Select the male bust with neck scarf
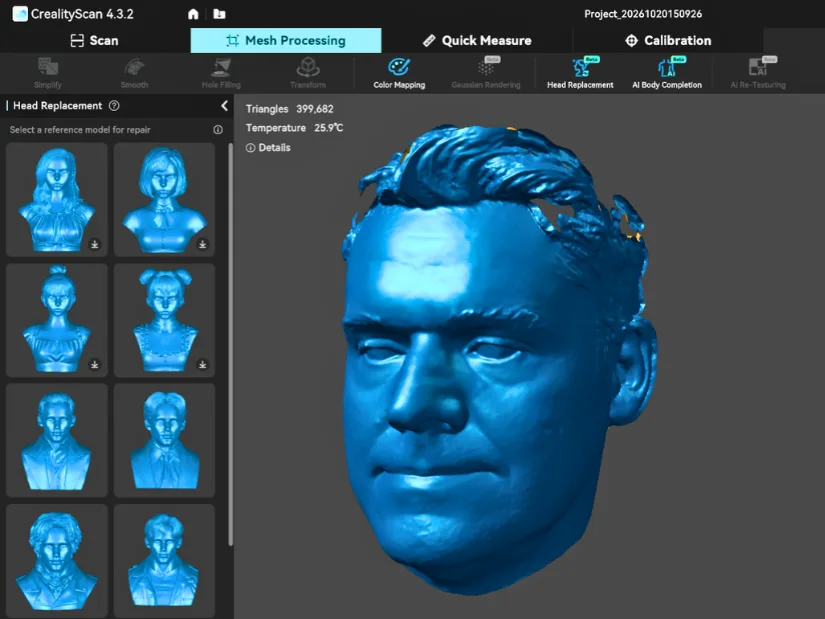Screen dimensions: 825x619 tap(164, 441)
